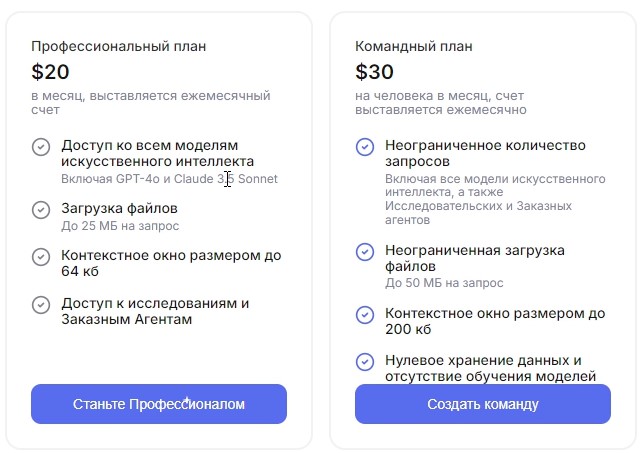Select the "Командный план" heading
This screenshot has width=644, height=453.
[414, 46]
